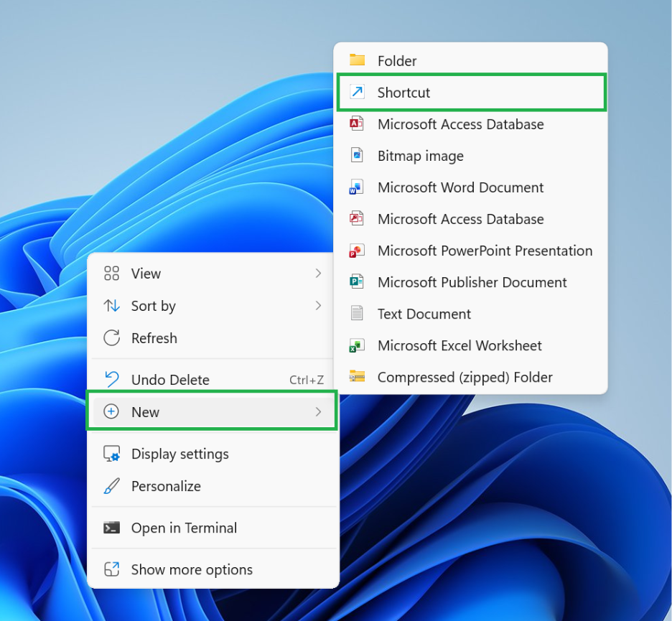Image resolution: width=672 pixels, height=621 pixels.
Task: Click the Undo Delete curved arrow icon
Action: (111, 379)
